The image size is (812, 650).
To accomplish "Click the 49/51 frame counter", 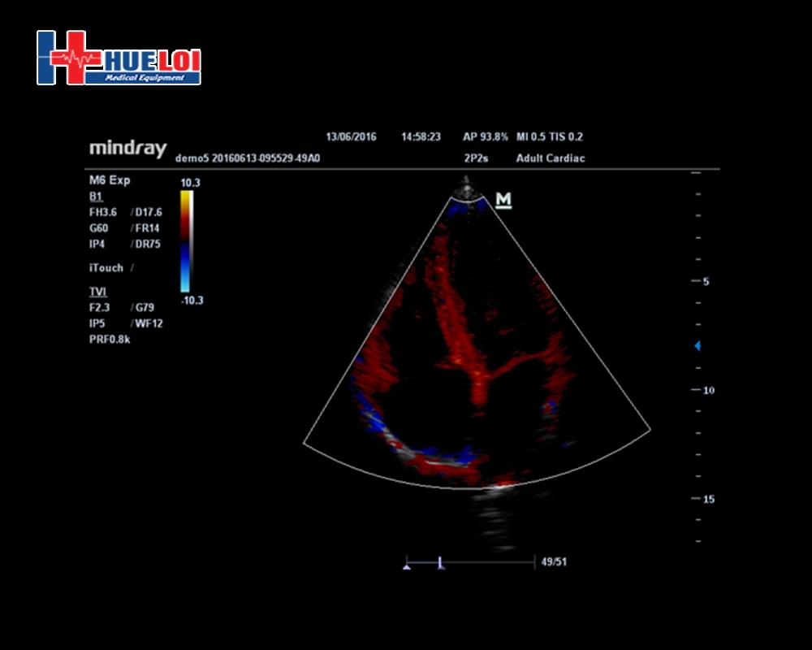I will coord(554,562).
